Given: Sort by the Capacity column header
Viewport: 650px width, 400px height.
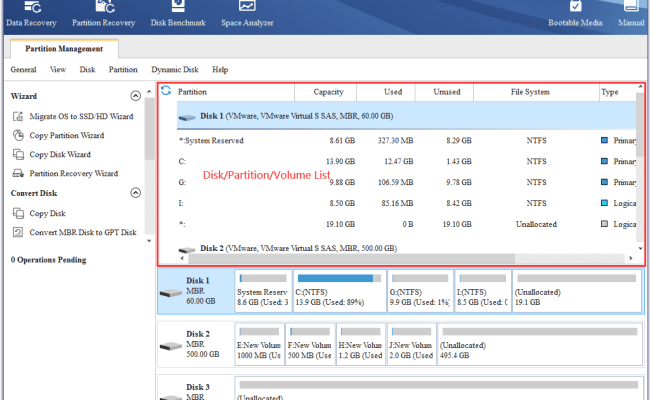Looking at the screenshot, I should pos(325,92).
